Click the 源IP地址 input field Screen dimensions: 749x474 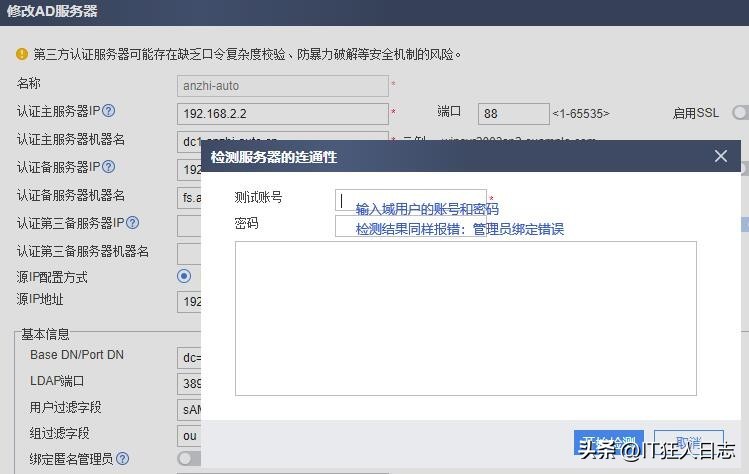tap(189, 302)
